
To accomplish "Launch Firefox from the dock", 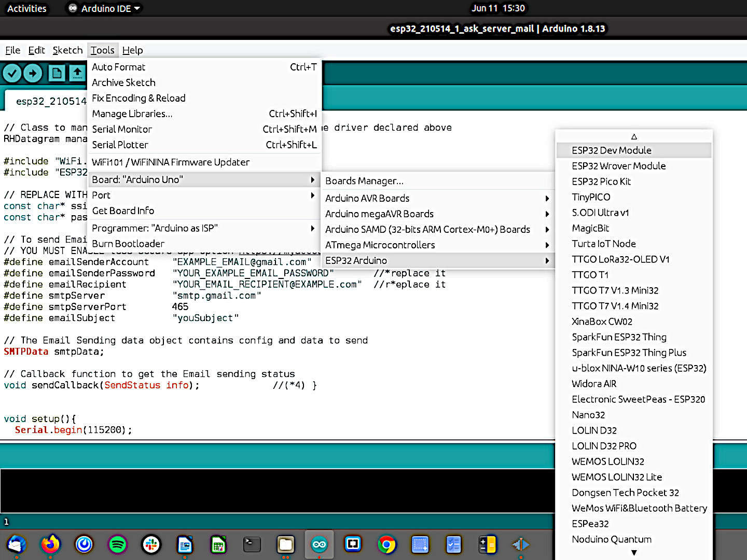I will point(50,544).
